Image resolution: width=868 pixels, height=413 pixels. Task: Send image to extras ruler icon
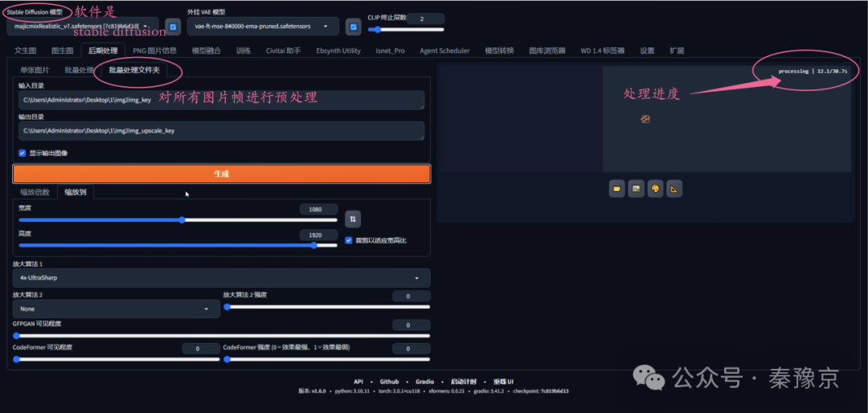coord(674,189)
